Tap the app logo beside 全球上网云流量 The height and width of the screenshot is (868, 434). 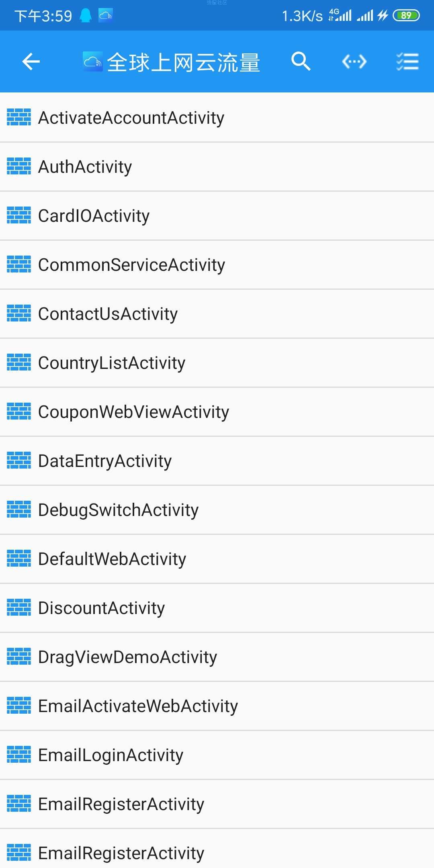[x=93, y=61]
